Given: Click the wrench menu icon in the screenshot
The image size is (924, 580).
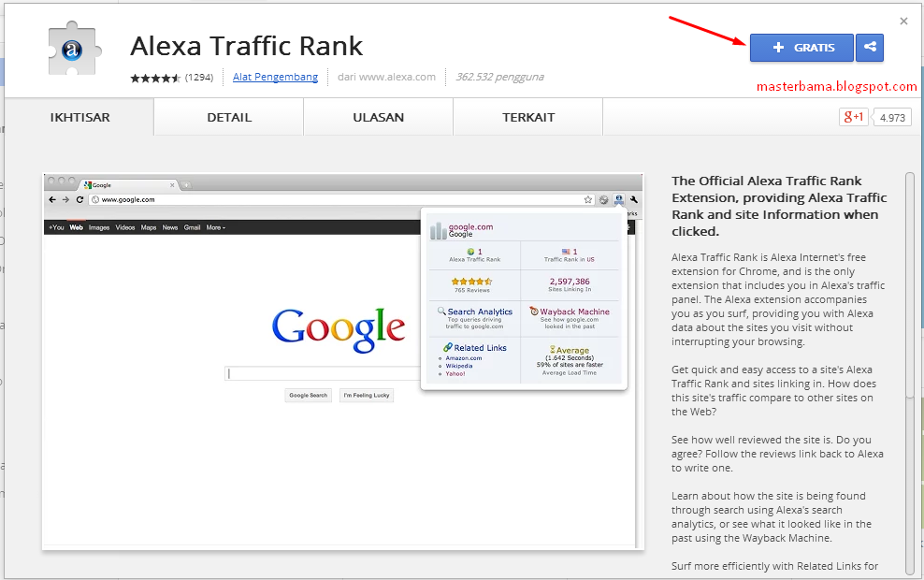Looking at the screenshot, I should click(634, 200).
